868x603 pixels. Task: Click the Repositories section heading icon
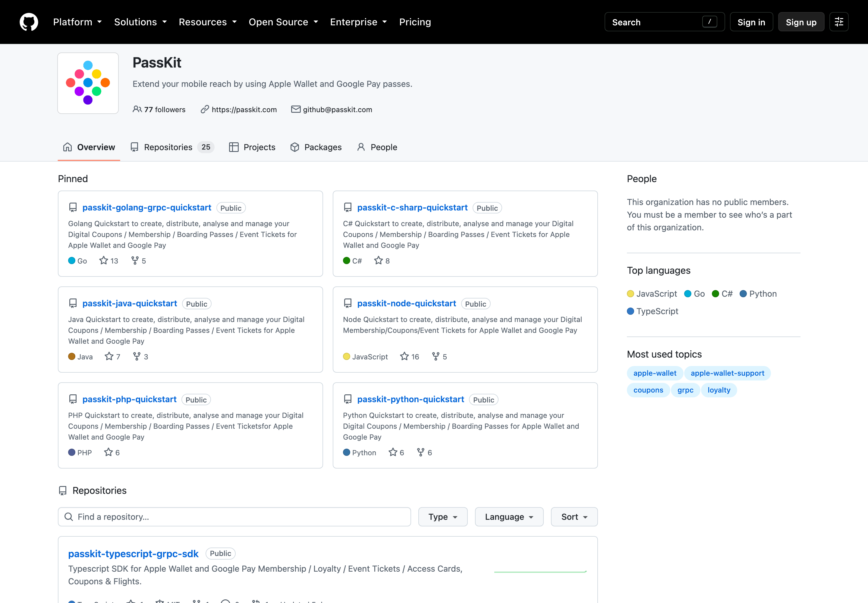[63, 491]
